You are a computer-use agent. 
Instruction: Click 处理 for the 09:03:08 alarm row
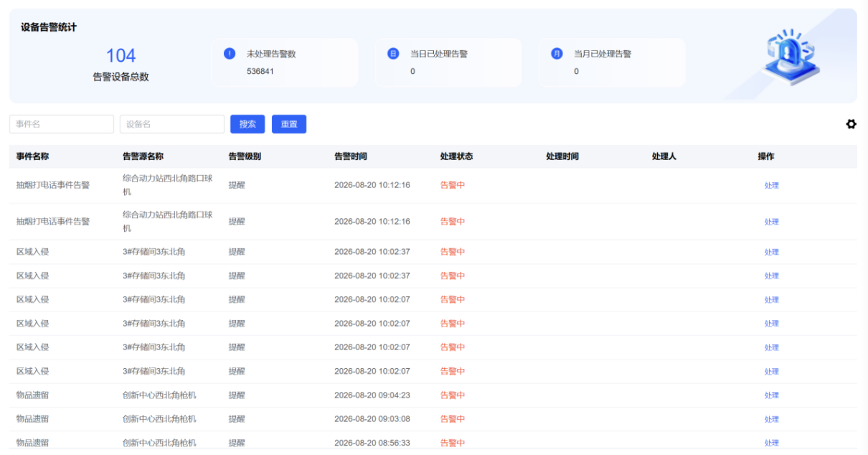[x=771, y=419]
